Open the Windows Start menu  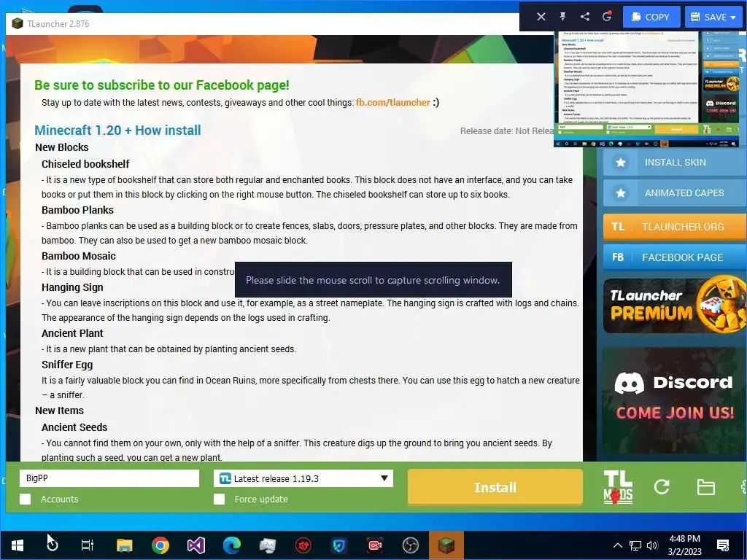(x=18, y=545)
